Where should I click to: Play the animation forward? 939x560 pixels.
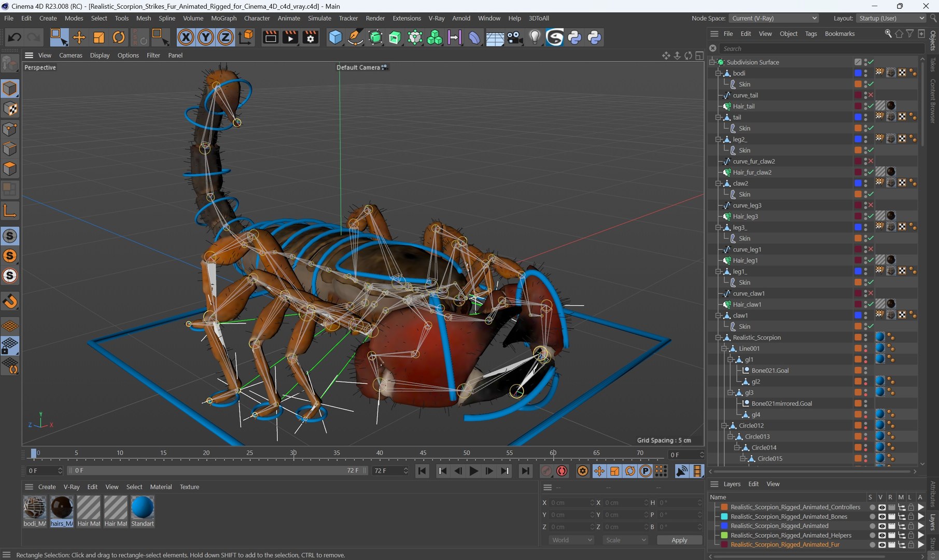pyautogui.click(x=473, y=471)
